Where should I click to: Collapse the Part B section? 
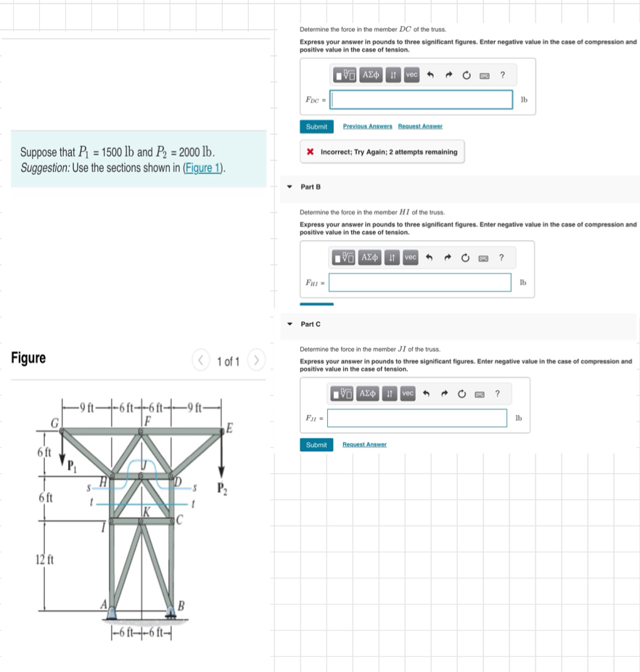coord(290,187)
